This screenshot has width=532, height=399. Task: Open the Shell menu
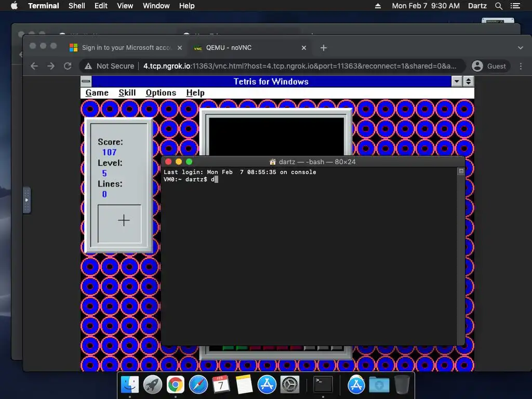click(x=77, y=6)
